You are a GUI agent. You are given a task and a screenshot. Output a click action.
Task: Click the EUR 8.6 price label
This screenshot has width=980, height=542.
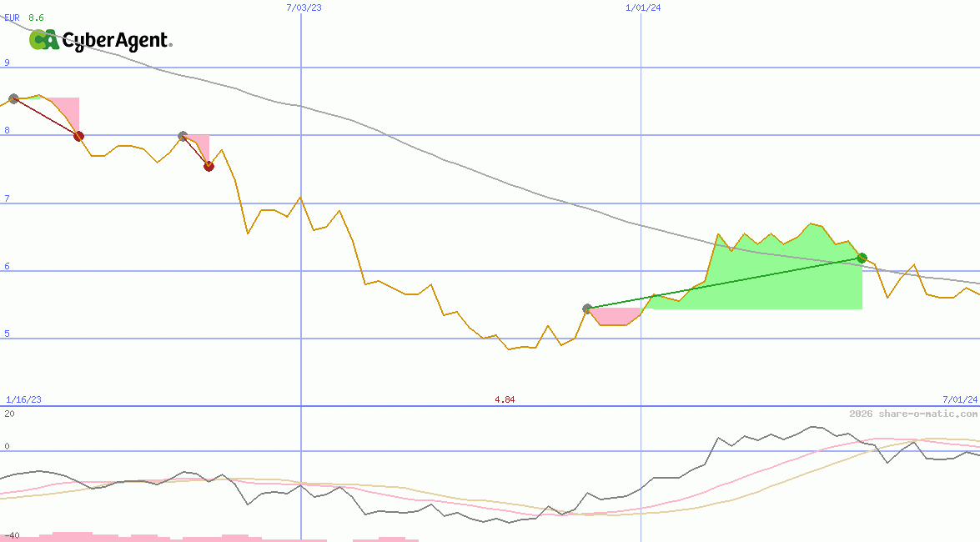[25, 17]
